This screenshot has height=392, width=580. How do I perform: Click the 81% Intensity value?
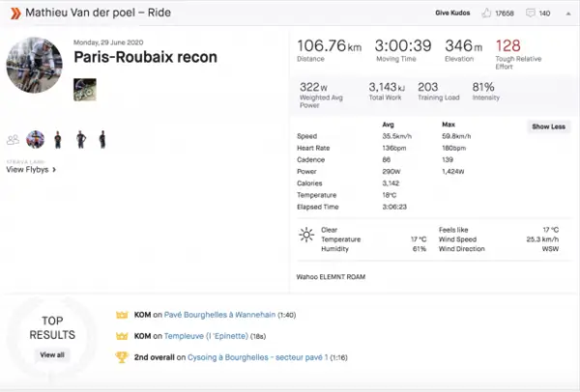tap(483, 87)
